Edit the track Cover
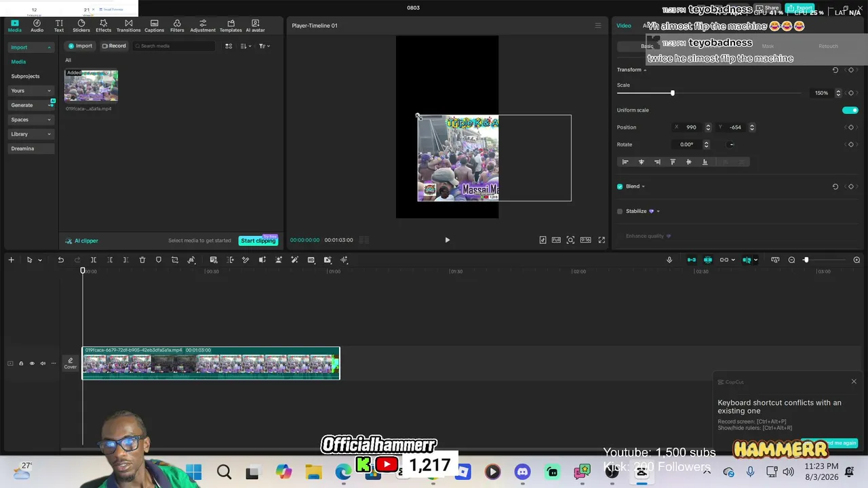 (x=71, y=364)
